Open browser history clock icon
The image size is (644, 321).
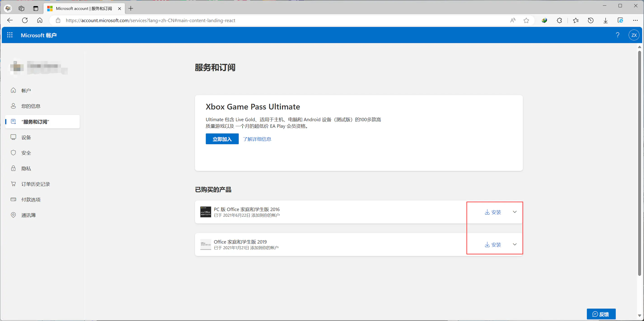click(x=590, y=21)
